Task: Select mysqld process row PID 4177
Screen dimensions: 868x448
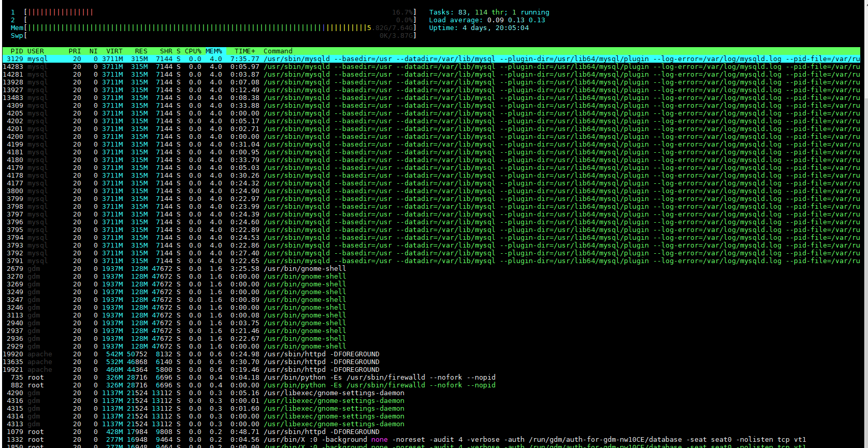Action: [x=431, y=183]
